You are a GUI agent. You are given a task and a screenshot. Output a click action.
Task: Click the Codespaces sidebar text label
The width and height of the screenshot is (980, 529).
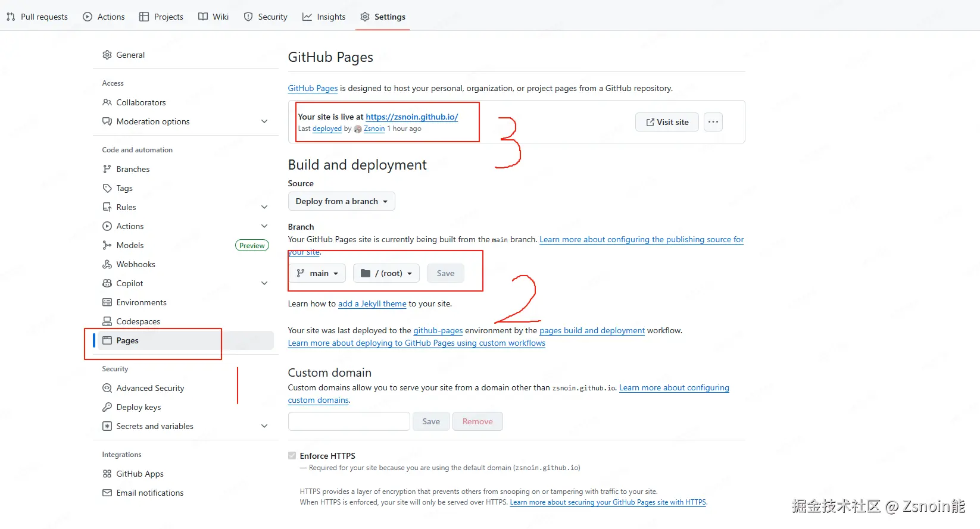[x=138, y=321]
